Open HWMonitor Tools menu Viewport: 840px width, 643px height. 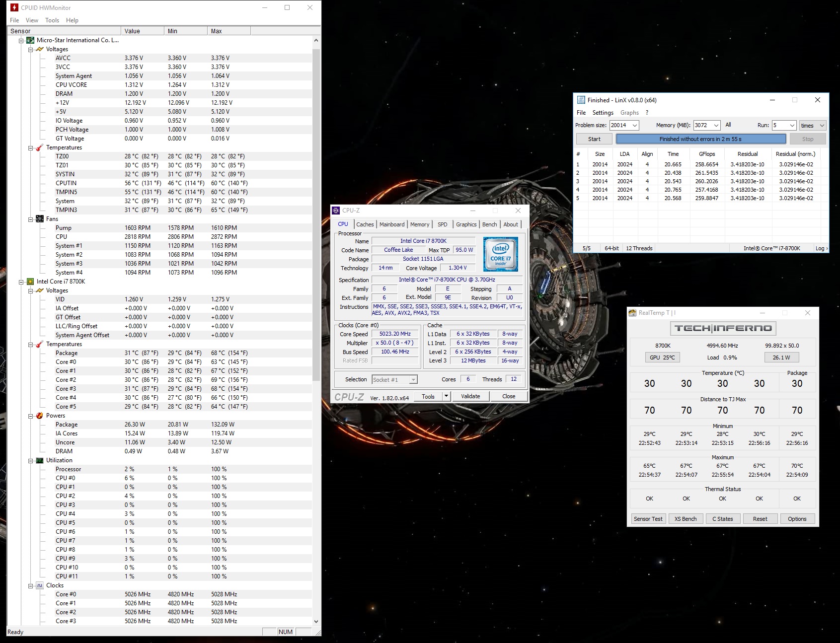pos(52,20)
